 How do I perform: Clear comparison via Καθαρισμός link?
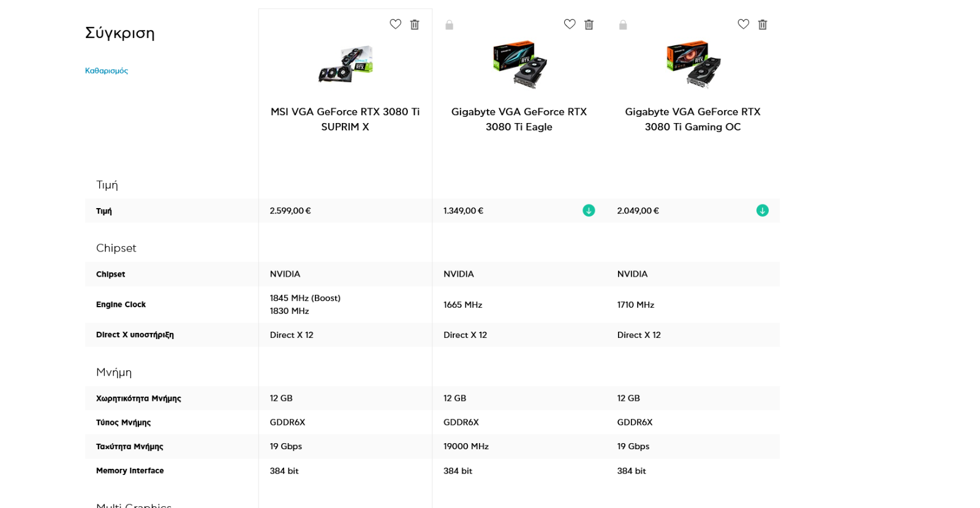(x=107, y=71)
